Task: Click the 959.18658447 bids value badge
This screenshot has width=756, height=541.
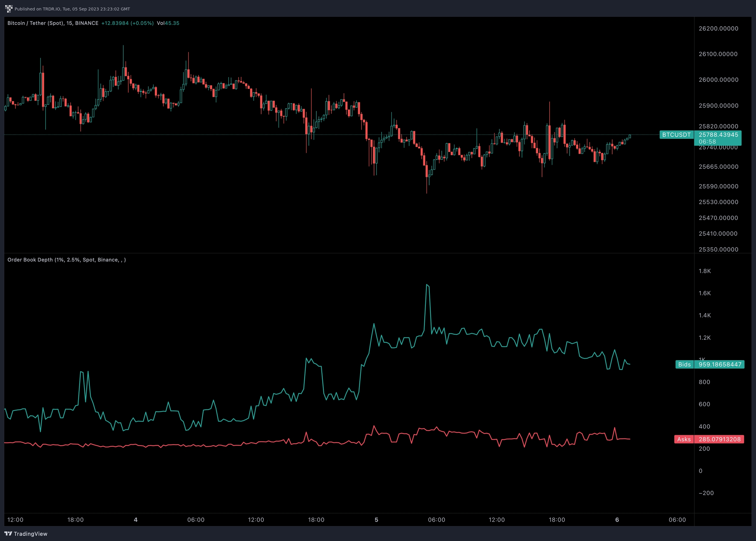Action: [720, 364]
